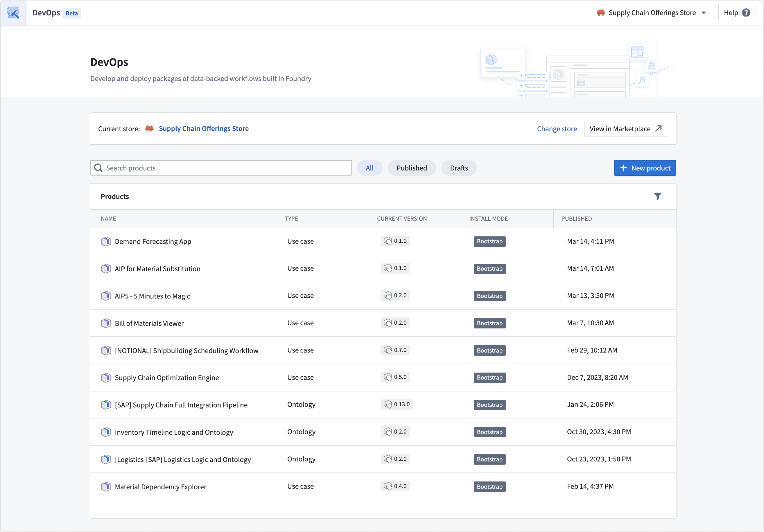The width and height of the screenshot is (764, 532).
Task: Click the magnifier icon in the search box
Action: coord(98,168)
